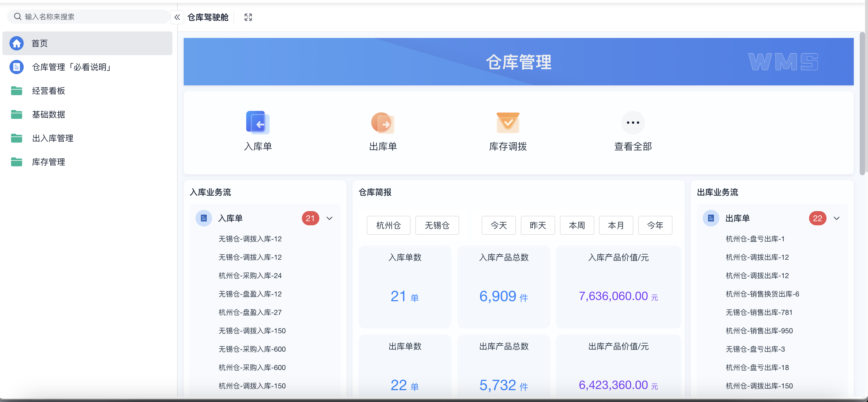Click the page vertical scrollbar

862,103
